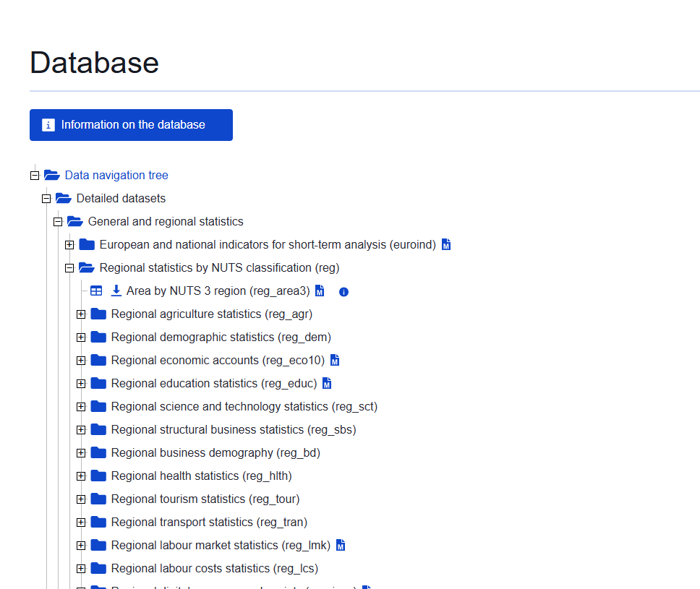Image resolution: width=700 pixels, height=589 pixels.
Task: Click Information on the database button
Action: [131, 125]
